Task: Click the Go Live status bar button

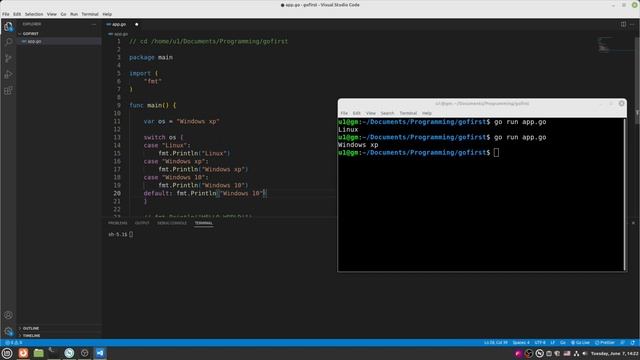Action: click(x=580, y=343)
